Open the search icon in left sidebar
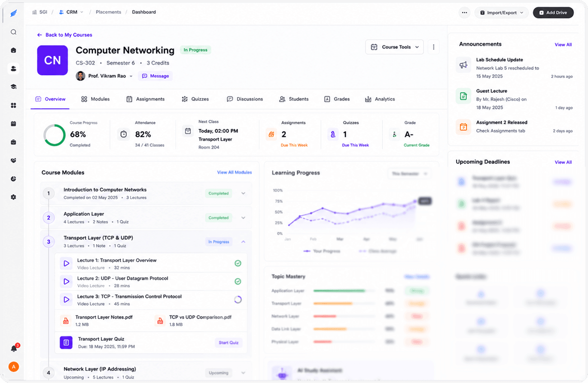Screen dimensions: 588x383 13,32
